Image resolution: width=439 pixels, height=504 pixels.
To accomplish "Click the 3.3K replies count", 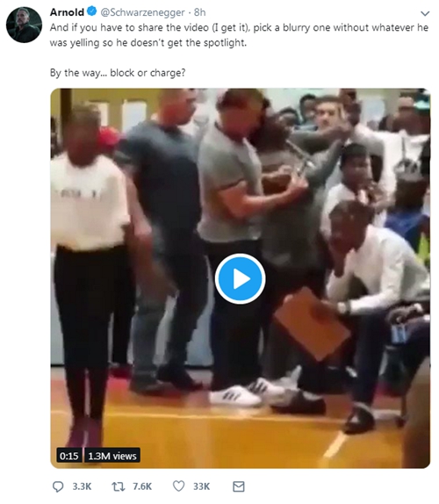I will tap(82, 486).
